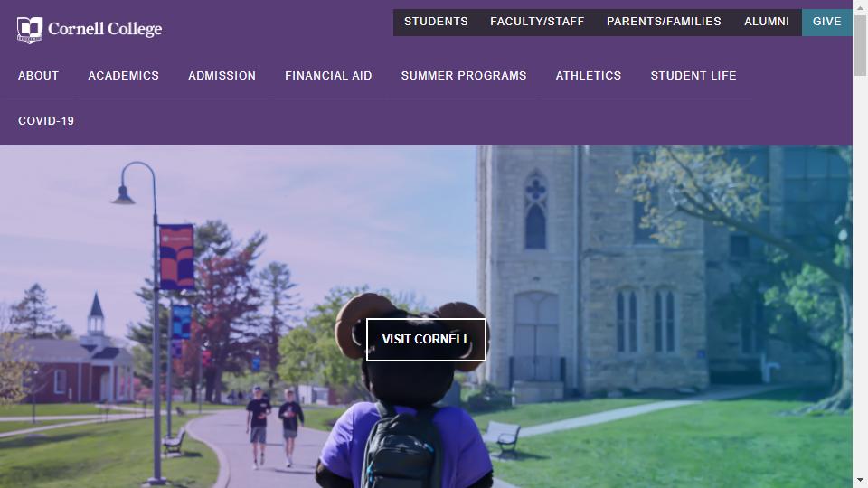Select the Athletics navigation link
This screenshot has width=868, height=488.
click(589, 76)
